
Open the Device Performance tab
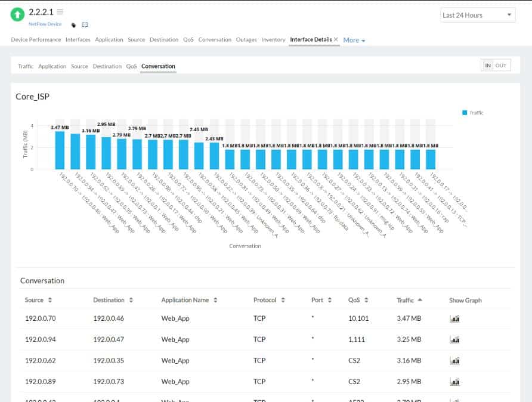36,40
